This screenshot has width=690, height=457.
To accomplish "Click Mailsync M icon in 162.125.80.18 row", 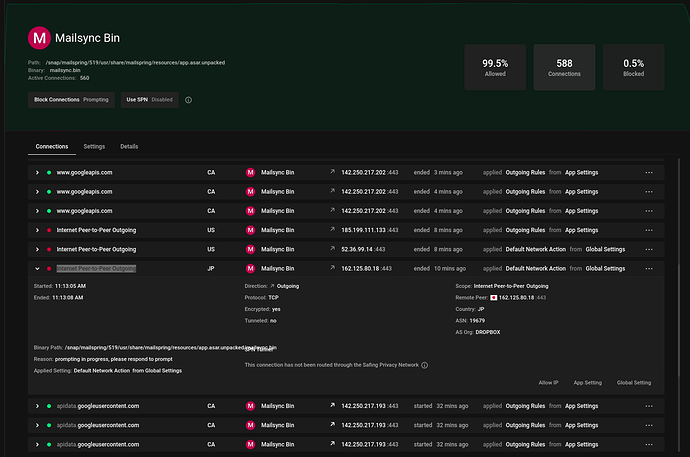I will [250, 268].
